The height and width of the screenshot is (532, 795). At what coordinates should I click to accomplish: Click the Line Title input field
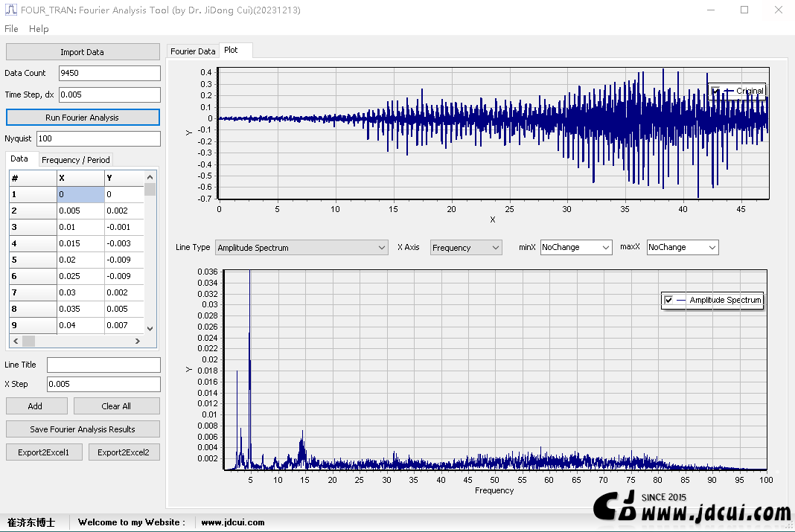click(x=103, y=365)
